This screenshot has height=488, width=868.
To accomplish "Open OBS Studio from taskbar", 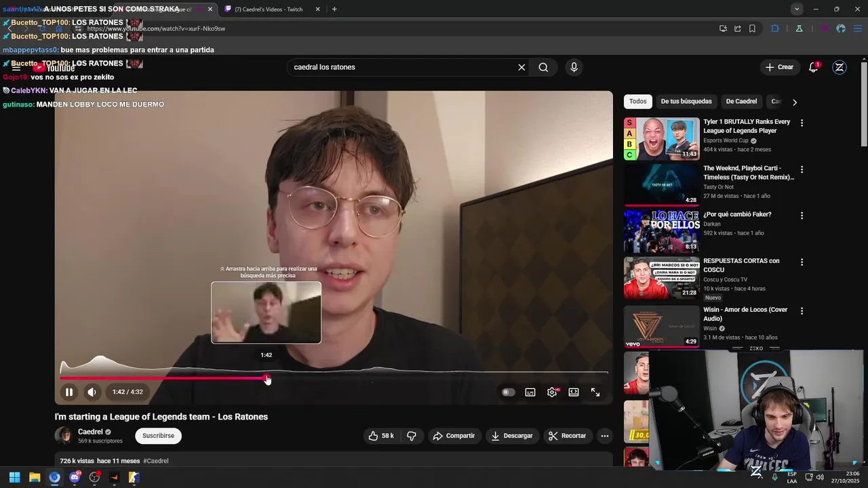I will (x=94, y=477).
